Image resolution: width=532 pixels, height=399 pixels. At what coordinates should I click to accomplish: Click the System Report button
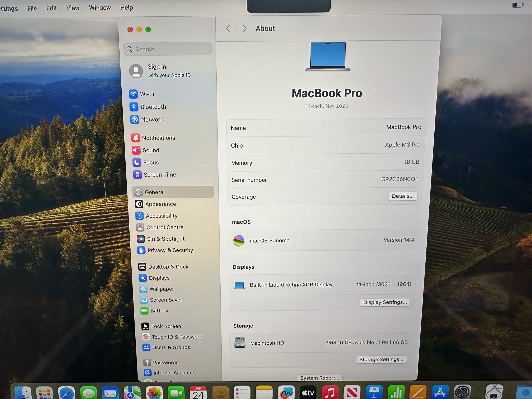(x=320, y=378)
